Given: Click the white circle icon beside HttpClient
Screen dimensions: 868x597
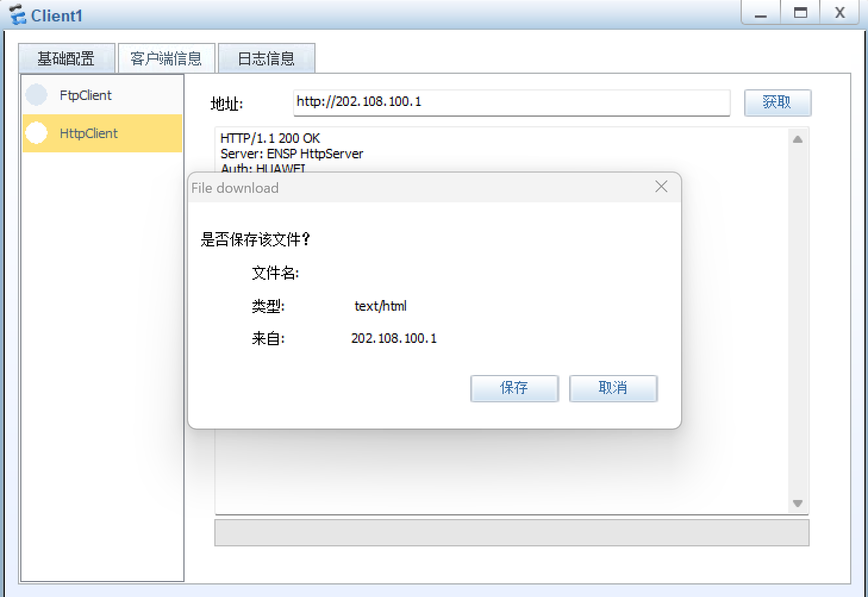Looking at the screenshot, I should pyautogui.click(x=36, y=133).
